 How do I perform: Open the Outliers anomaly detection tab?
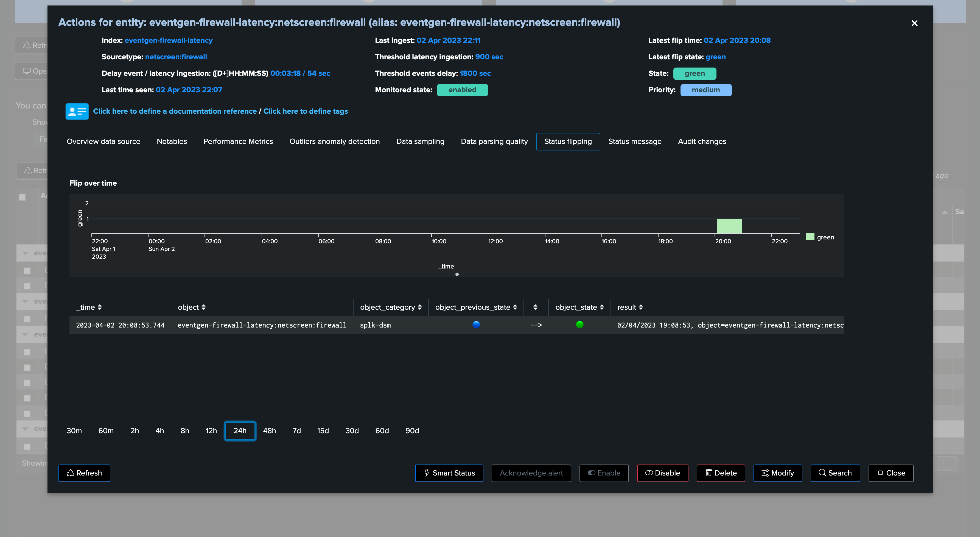point(334,141)
